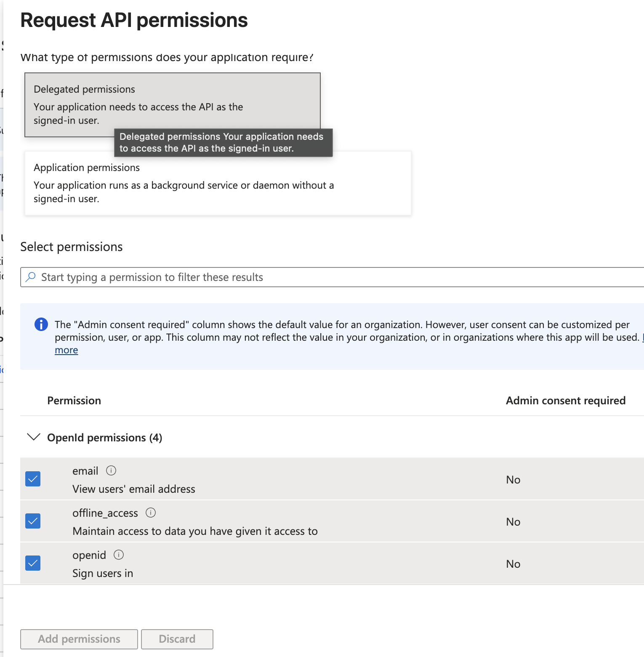This screenshot has width=644, height=657.
Task: Select the Application permissions card
Action: (x=218, y=183)
